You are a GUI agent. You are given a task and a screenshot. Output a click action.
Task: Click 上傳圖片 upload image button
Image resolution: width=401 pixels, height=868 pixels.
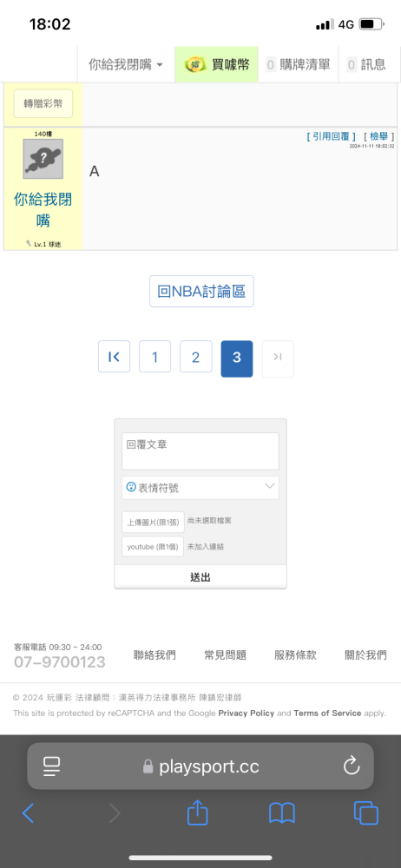[153, 522]
